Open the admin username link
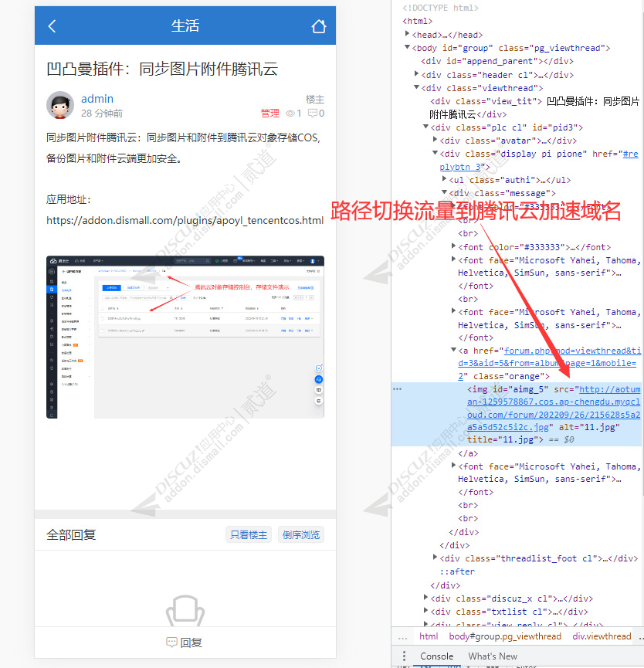This screenshot has width=644, height=668. [x=97, y=99]
